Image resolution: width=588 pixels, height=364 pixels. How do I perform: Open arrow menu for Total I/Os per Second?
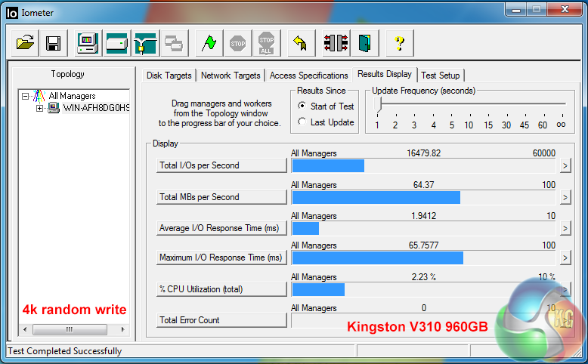pos(565,165)
